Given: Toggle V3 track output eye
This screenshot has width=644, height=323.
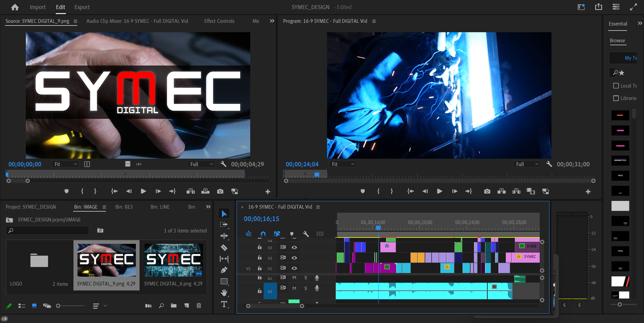Looking at the screenshot, I should (x=294, y=247).
